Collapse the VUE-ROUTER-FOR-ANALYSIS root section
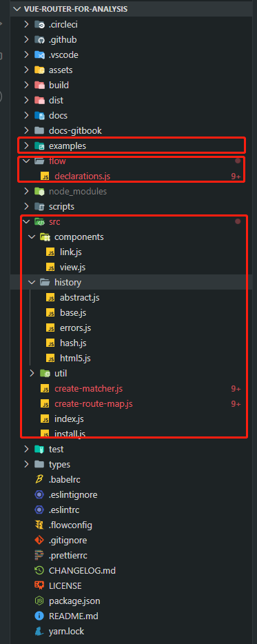The image size is (257, 644). pos(17,9)
